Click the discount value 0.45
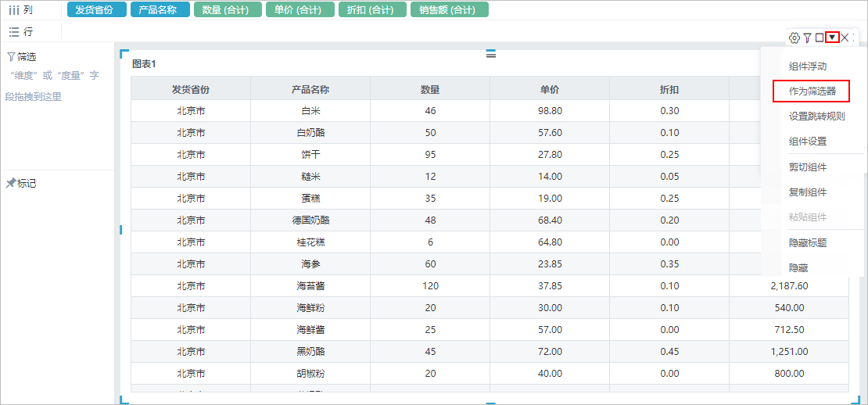This screenshot has height=405, width=868. [669, 351]
